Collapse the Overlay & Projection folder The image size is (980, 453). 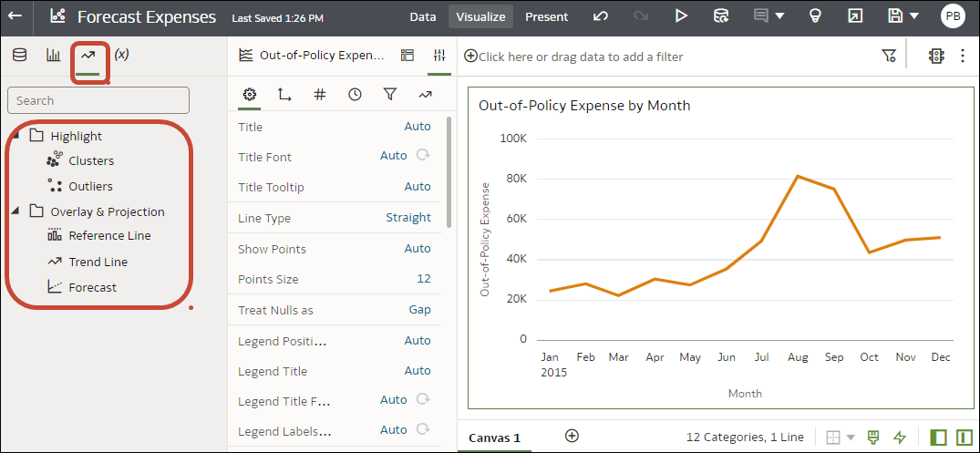pos(15,211)
